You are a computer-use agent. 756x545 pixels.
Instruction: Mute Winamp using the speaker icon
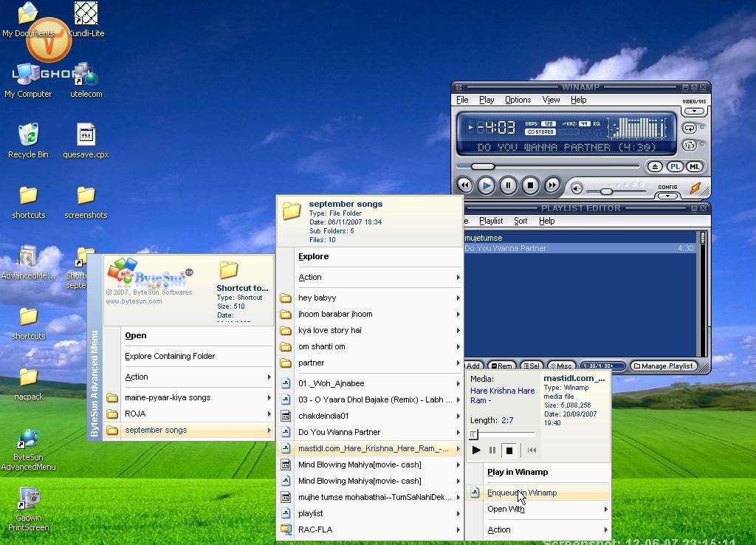point(577,188)
